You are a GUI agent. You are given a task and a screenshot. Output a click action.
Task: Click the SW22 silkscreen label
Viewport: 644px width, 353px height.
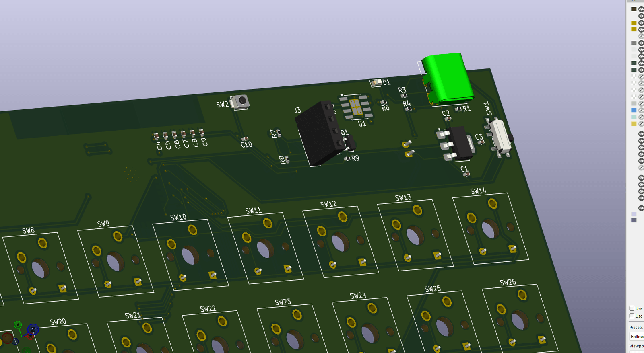coord(208,309)
